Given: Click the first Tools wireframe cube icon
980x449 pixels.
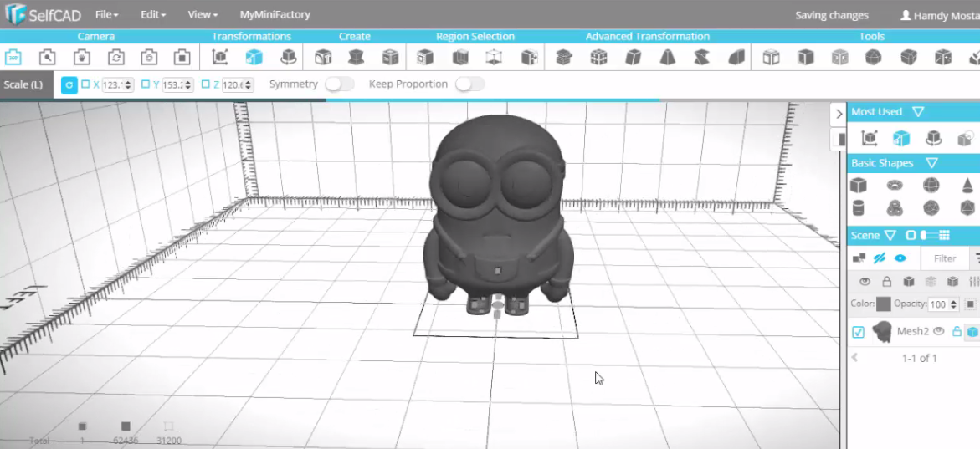Looking at the screenshot, I should [x=772, y=58].
